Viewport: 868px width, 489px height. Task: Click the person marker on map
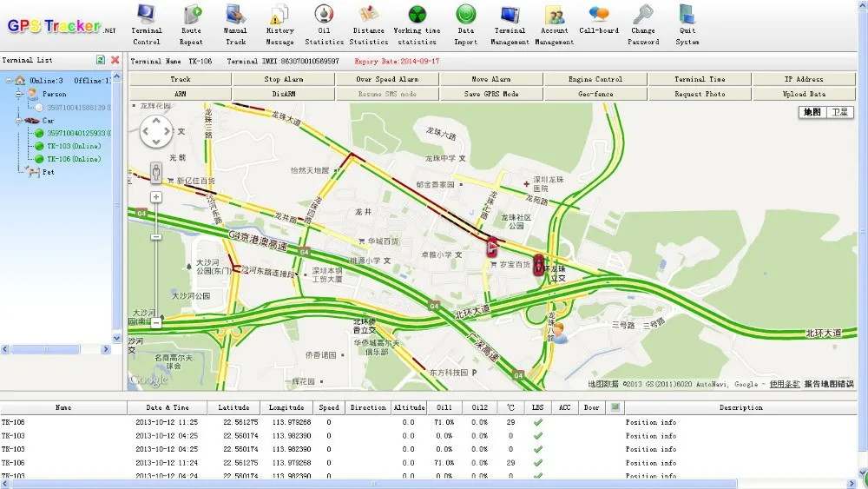tap(558, 333)
